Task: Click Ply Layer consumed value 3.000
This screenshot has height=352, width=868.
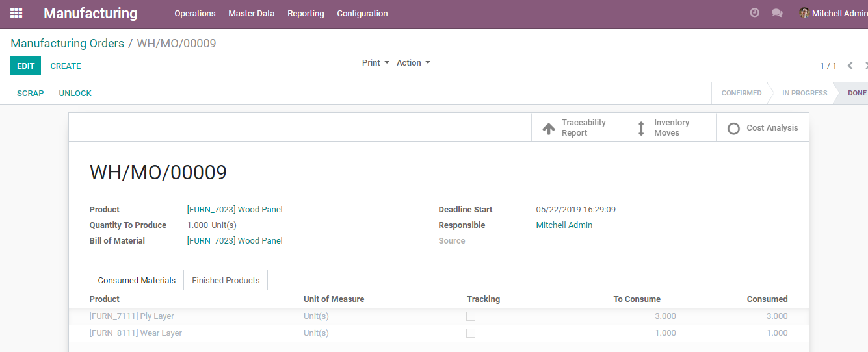Action: click(x=777, y=316)
